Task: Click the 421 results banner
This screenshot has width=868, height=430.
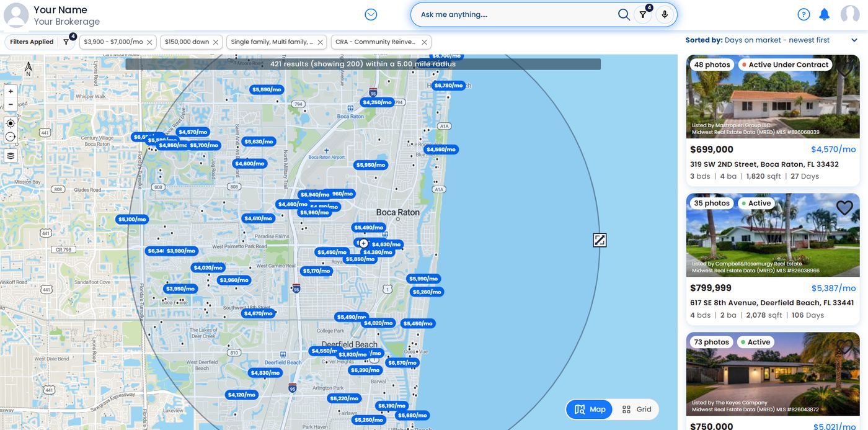Action: (x=363, y=64)
